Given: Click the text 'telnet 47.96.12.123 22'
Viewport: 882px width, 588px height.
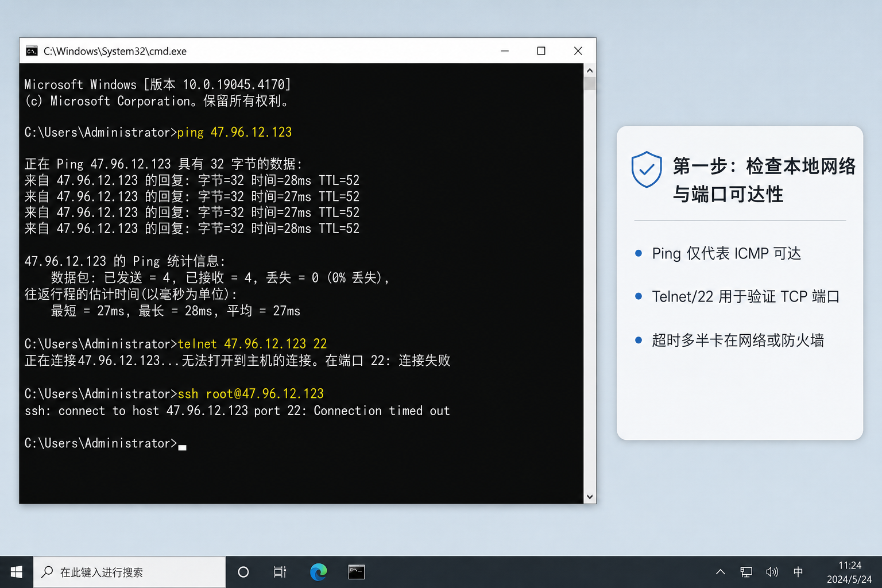Looking at the screenshot, I should point(252,344).
